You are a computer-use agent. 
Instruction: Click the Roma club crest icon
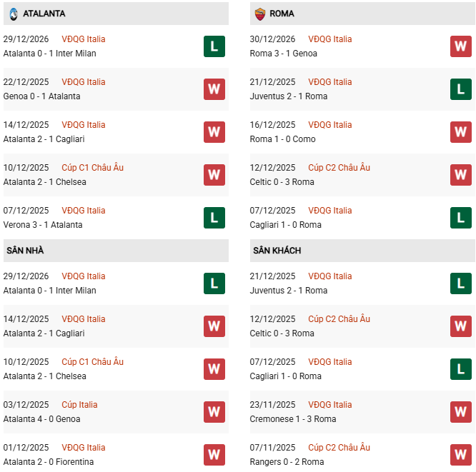[x=259, y=14]
